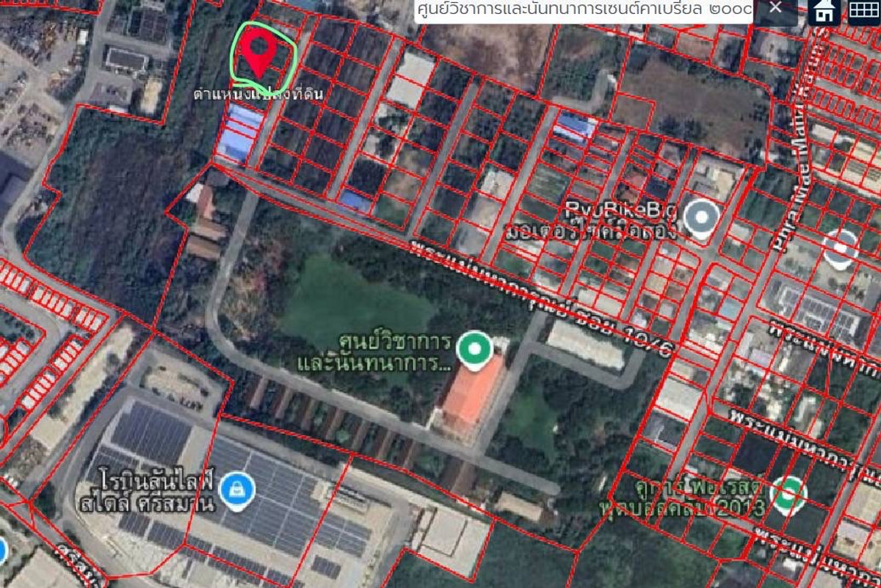Open the home icon in top-right corner
This screenshot has height=588, width=881.
tap(824, 12)
